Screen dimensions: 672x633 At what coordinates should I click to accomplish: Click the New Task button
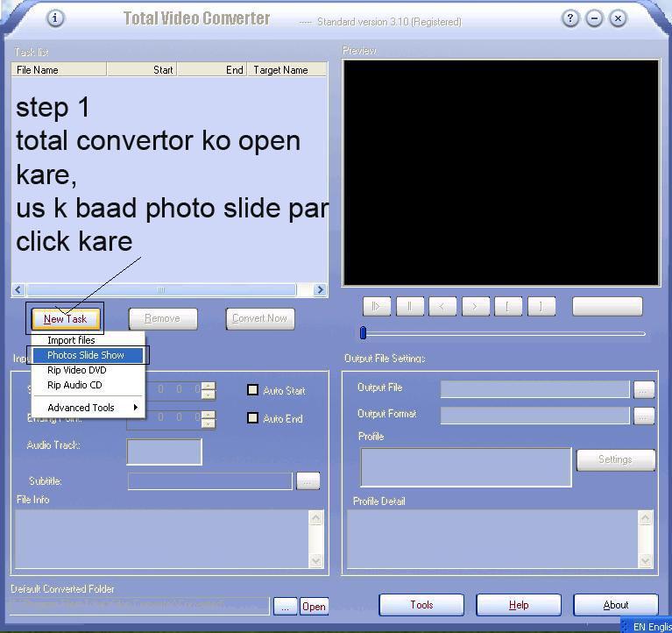tap(66, 319)
